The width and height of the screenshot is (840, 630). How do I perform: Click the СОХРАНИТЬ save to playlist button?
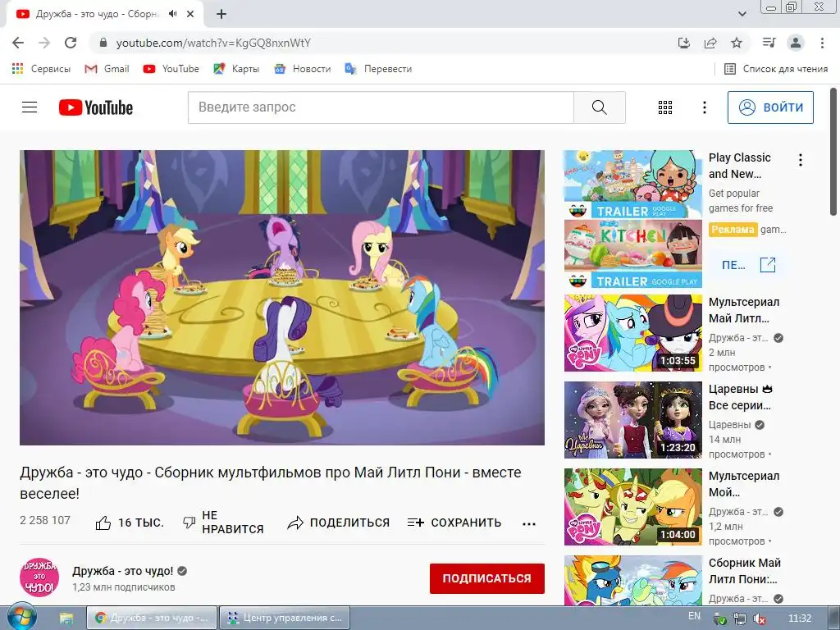(x=454, y=523)
